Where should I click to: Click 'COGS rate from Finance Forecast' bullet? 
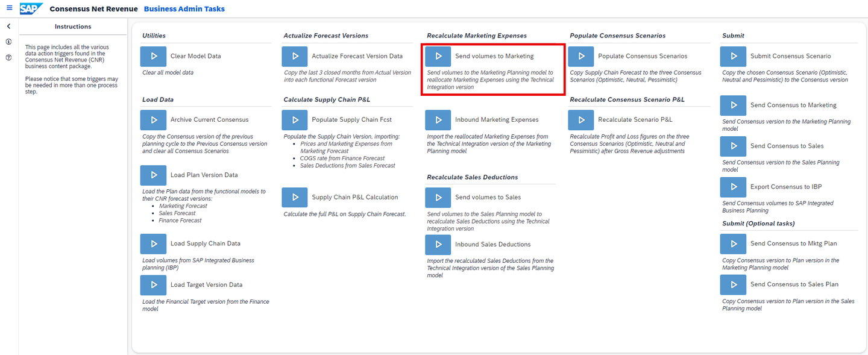click(342, 159)
